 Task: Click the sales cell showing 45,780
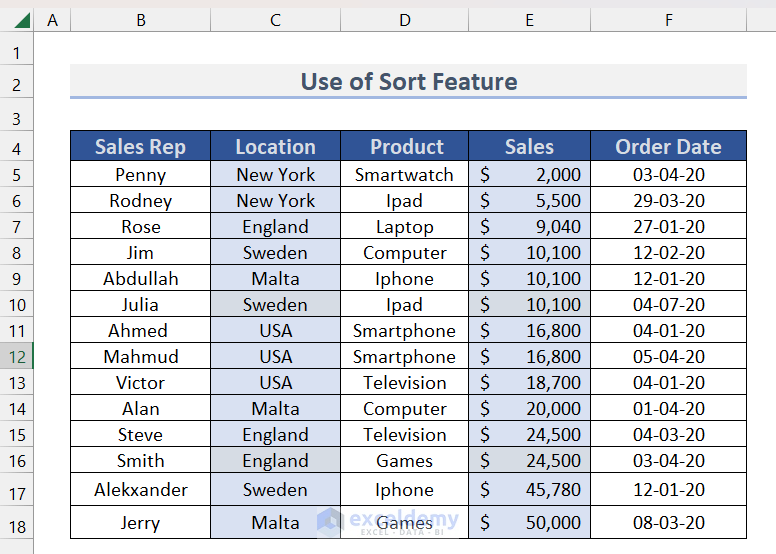click(529, 490)
